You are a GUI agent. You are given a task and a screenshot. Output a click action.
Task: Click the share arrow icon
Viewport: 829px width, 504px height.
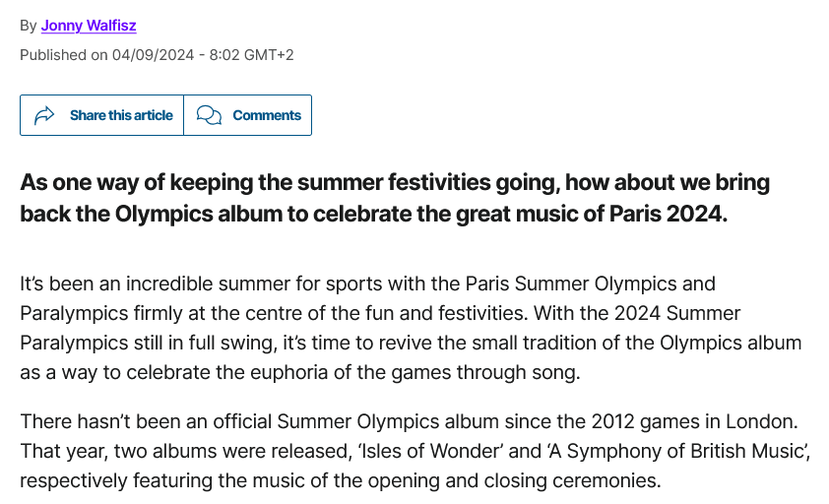click(x=44, y=115)
